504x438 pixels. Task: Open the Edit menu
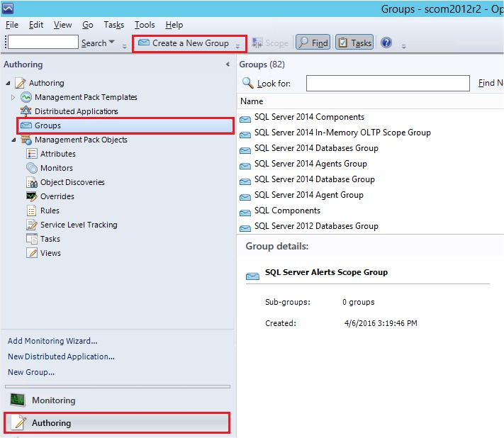(36, 25)
